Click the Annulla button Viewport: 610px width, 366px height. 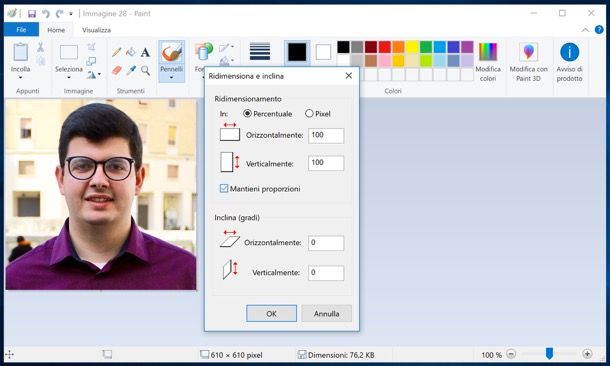[326, 313]
